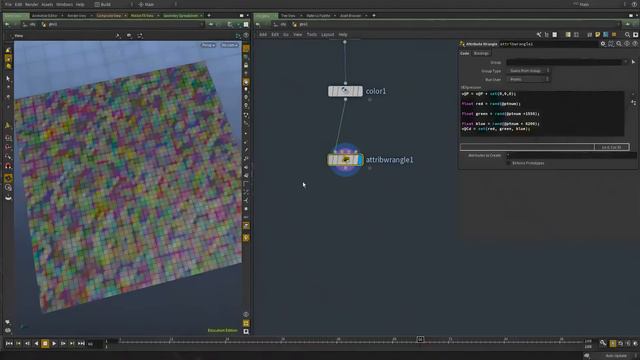This screenshot has width=640, height=360.
Task: Open the Group Type dropdown
Action: (x=529, y=71)
